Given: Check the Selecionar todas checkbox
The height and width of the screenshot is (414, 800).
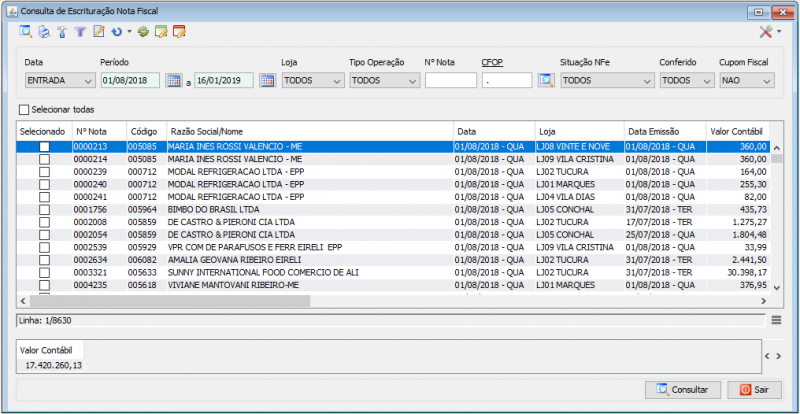Looking at the screenshot, I should (24, 109).
